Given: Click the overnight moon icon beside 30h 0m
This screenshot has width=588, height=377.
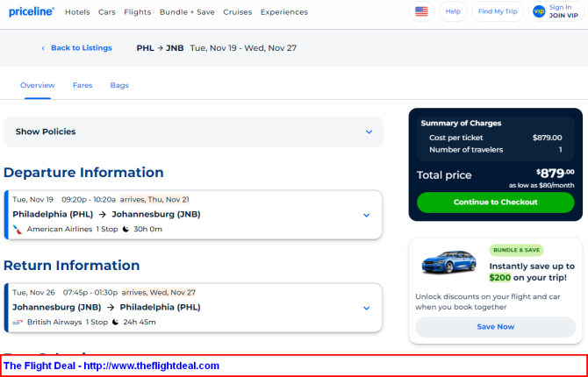Looking at the screenshot, I should pos(125,229).
